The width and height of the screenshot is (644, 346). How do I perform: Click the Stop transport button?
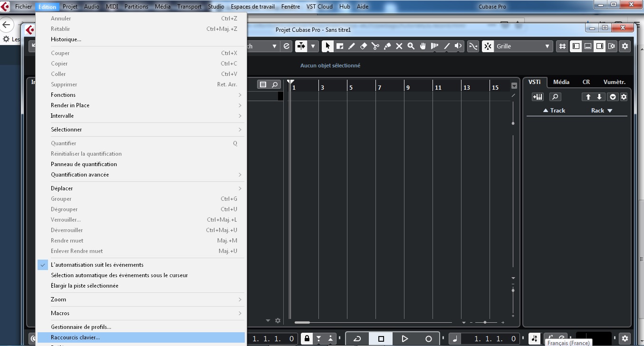(x=381, y=338)
